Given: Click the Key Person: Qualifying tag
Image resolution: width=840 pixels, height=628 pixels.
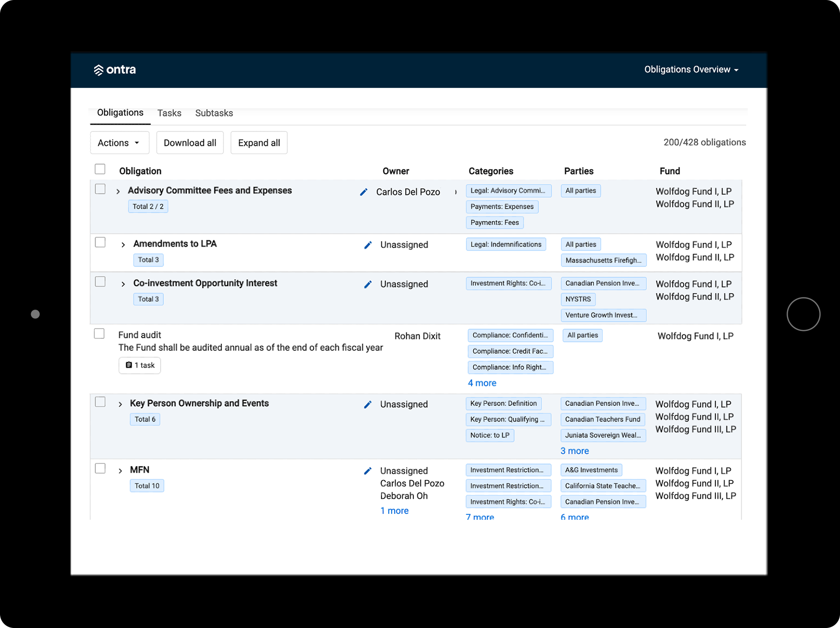Looking at the screenshot, I should tap(509, 419).
